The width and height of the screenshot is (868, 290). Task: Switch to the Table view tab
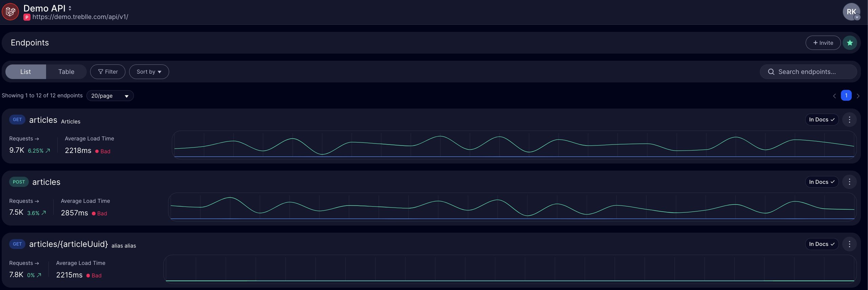click(x=66, y=72)
